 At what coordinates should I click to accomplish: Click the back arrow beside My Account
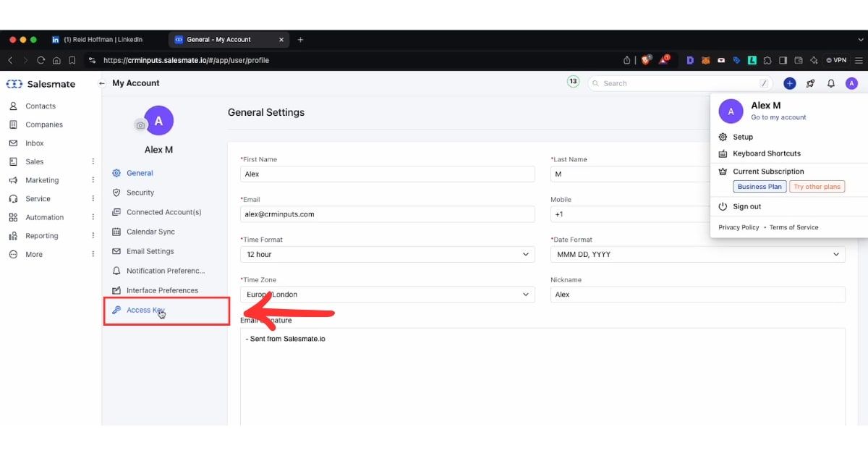[102, 83]
